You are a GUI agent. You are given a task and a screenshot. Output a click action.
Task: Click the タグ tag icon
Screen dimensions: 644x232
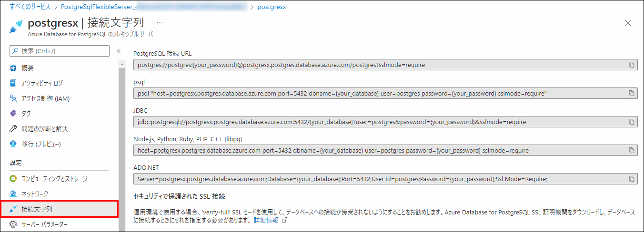13,114
